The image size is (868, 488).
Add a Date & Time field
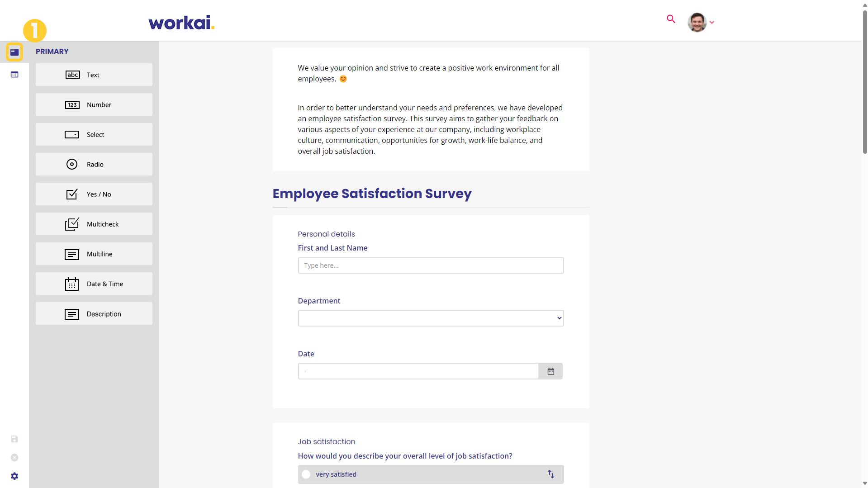point(94,284)
